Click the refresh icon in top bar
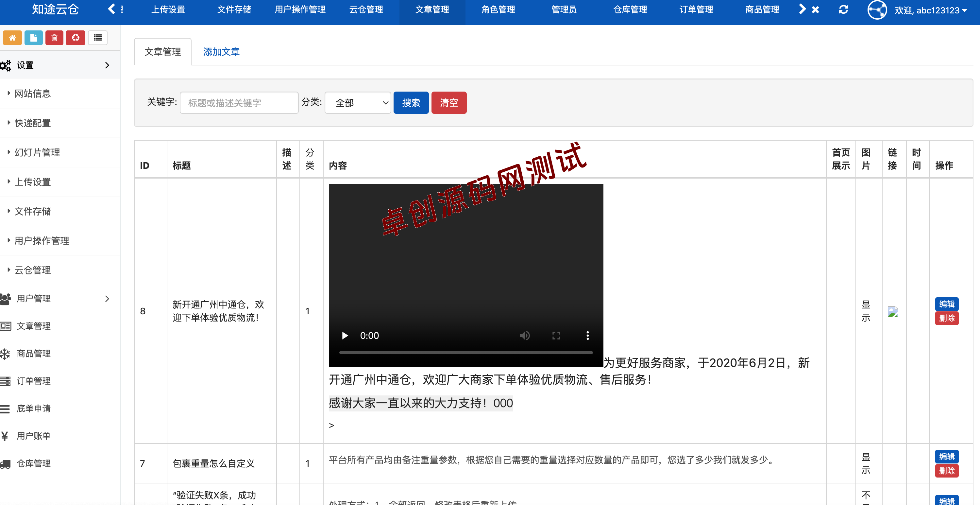Screen dimensions: 980x505 coord(843,9)
